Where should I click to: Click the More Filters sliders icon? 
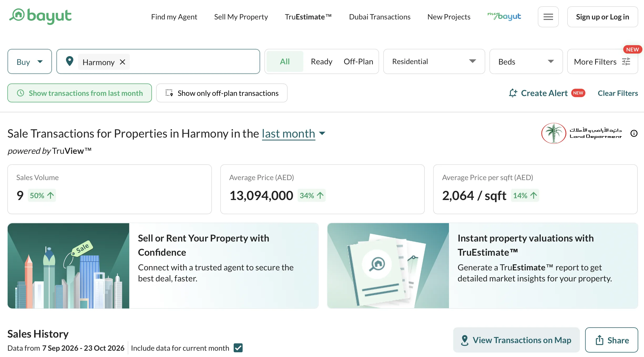626,62
